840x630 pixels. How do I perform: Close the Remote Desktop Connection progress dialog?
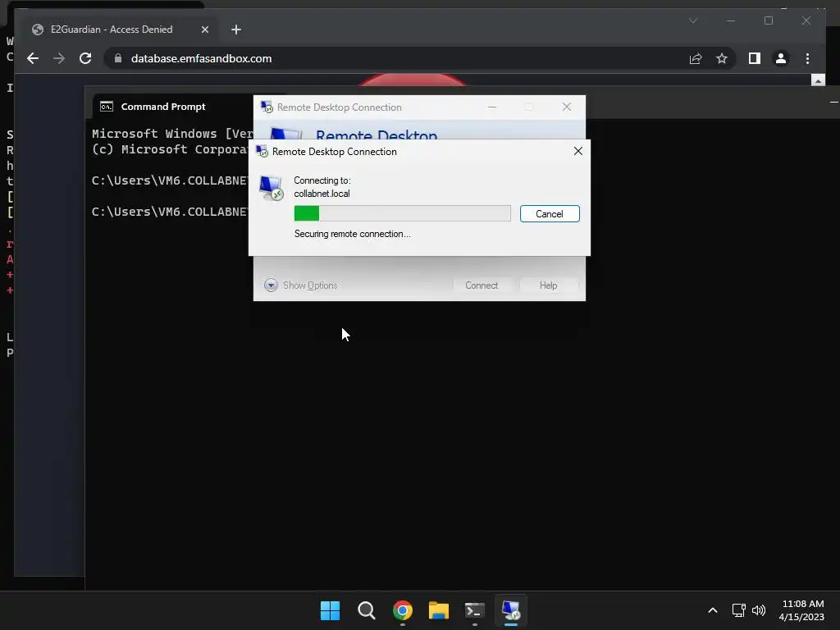[x=578, y=151]
